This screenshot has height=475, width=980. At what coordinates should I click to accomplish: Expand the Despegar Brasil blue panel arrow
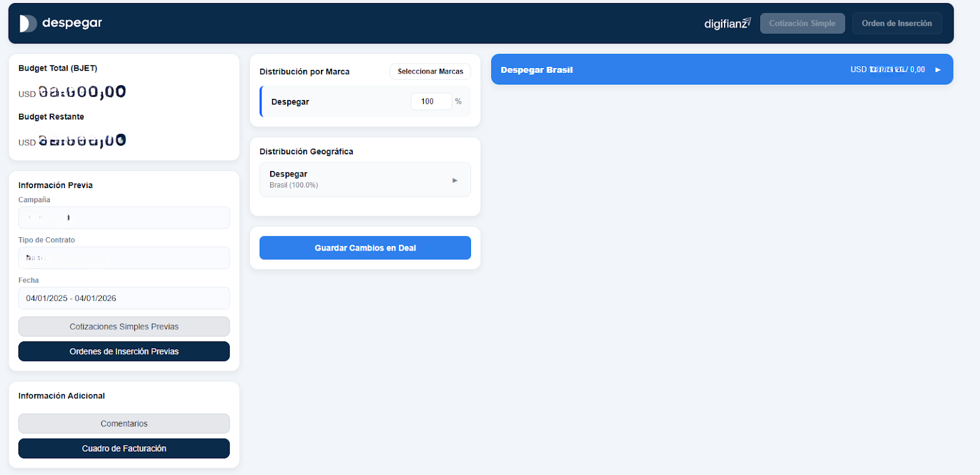(938, 70)
